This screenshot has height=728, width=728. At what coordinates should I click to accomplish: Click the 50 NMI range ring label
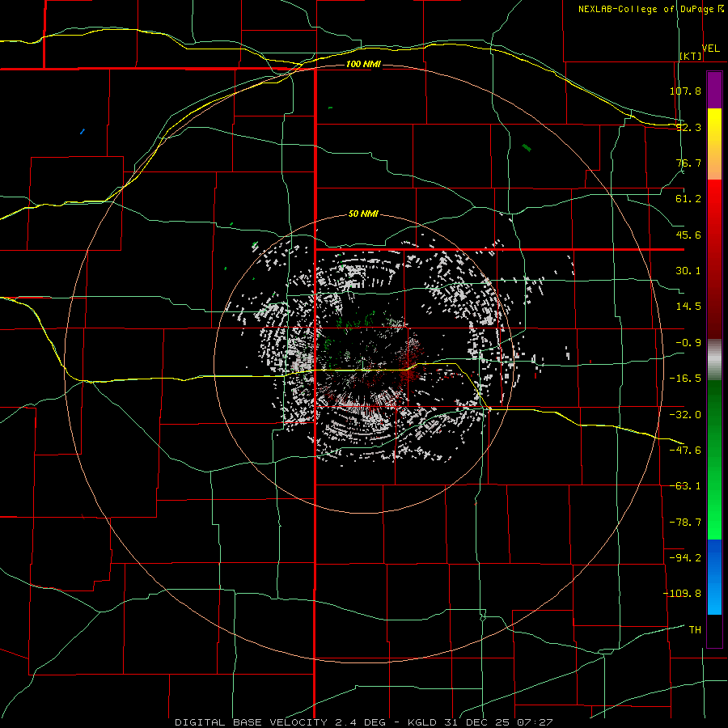[363, 214]
